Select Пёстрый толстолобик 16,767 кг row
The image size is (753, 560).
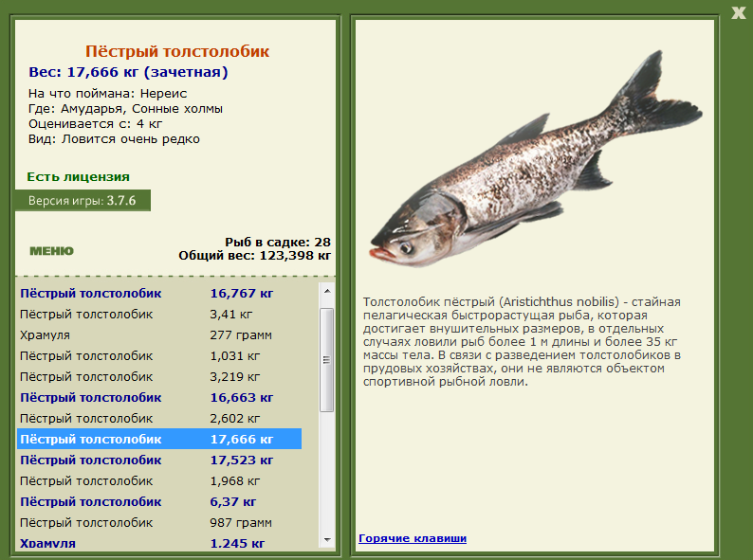(159, 293)
